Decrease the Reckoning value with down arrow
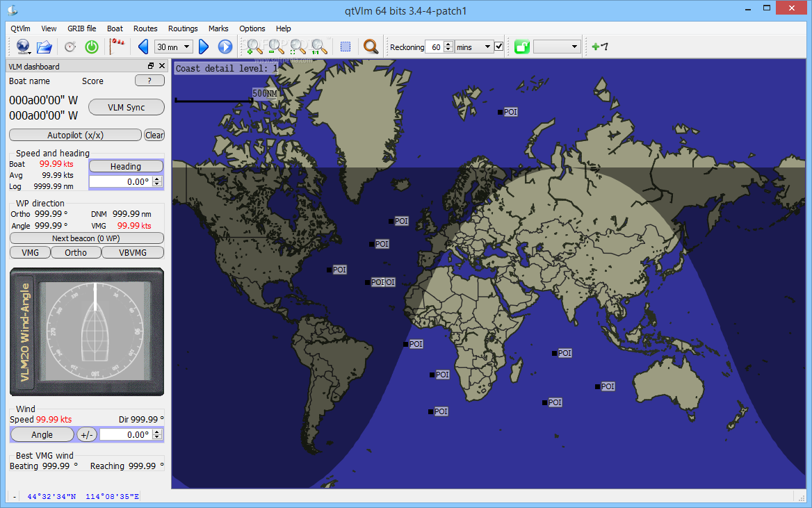The width and height of the screenshot is (812, 508). tap(448, 50)
